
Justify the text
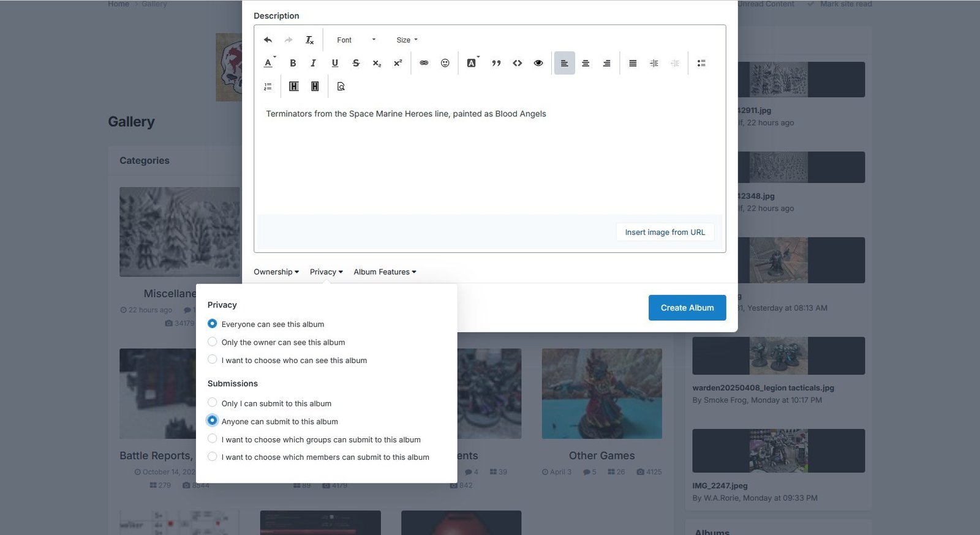pos(633,63)
